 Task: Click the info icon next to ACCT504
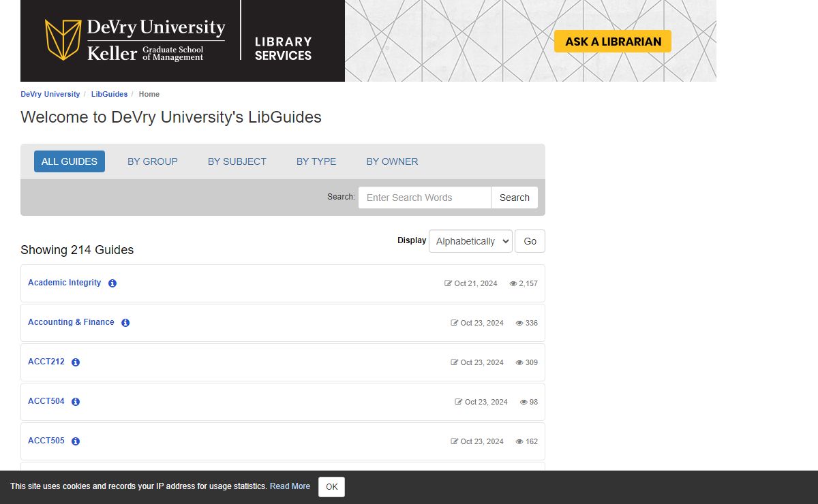[x=76, y=402]
